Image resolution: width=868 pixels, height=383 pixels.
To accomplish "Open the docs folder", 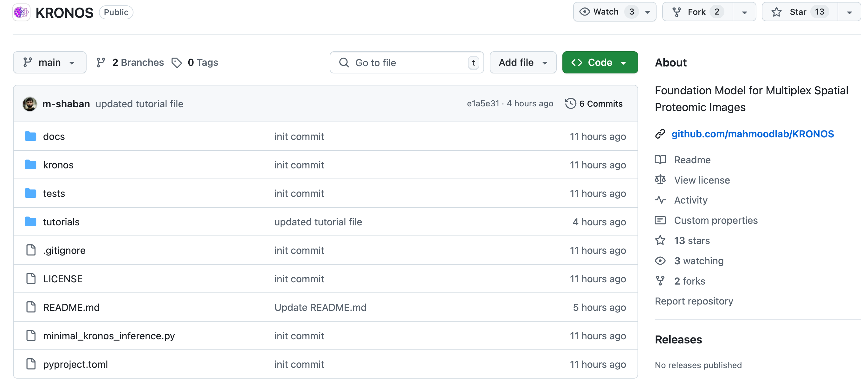I will 54,136.
